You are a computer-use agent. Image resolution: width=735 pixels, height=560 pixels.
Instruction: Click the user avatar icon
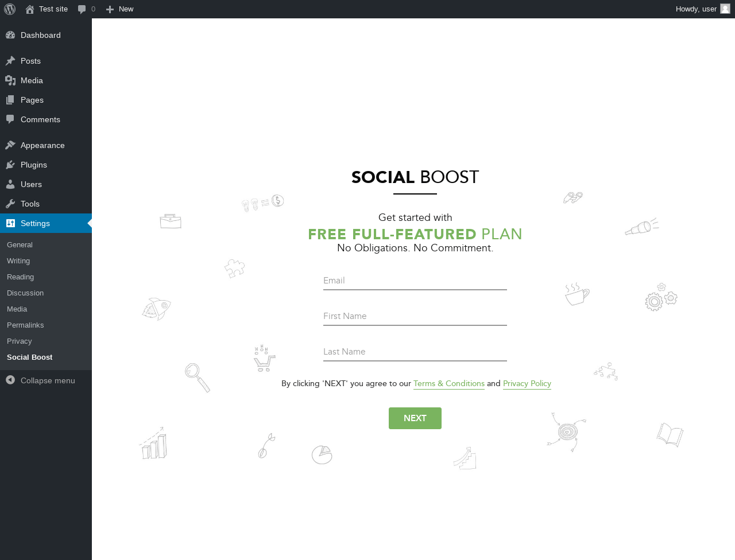[x=725, y=9]
